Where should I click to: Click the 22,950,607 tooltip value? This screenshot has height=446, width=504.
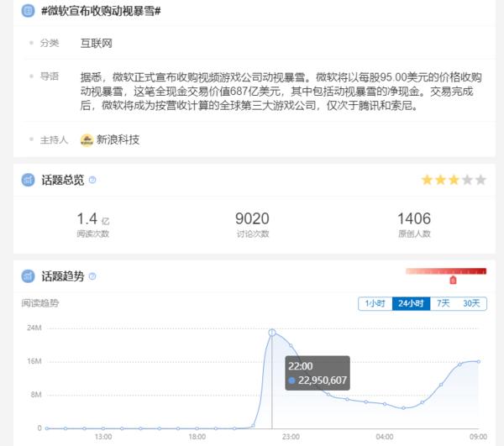pyautogui.click(x=322, y=380)
